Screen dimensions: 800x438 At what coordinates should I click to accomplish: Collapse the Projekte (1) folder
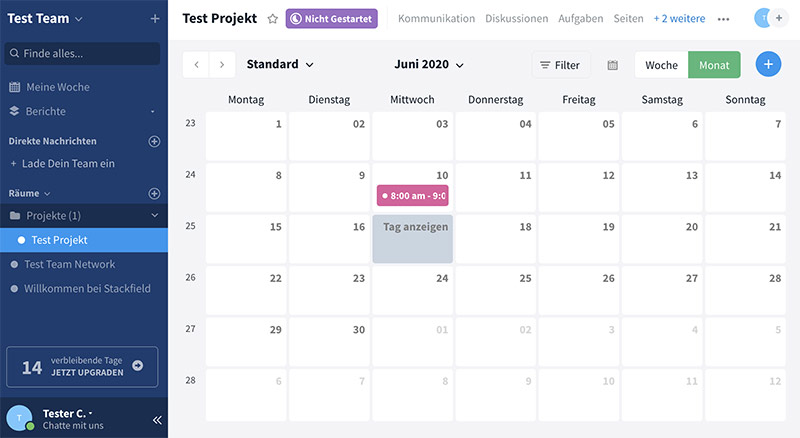tap(154, 215)
